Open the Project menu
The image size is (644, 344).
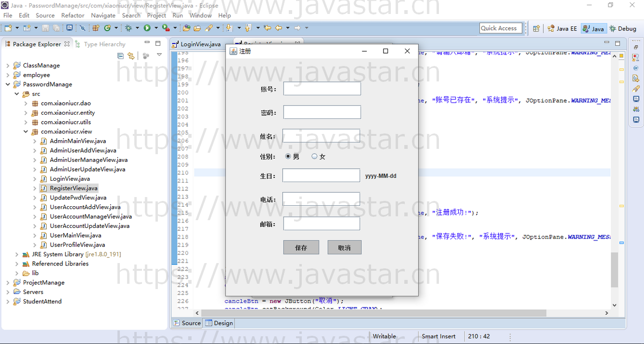click(156, 15)
